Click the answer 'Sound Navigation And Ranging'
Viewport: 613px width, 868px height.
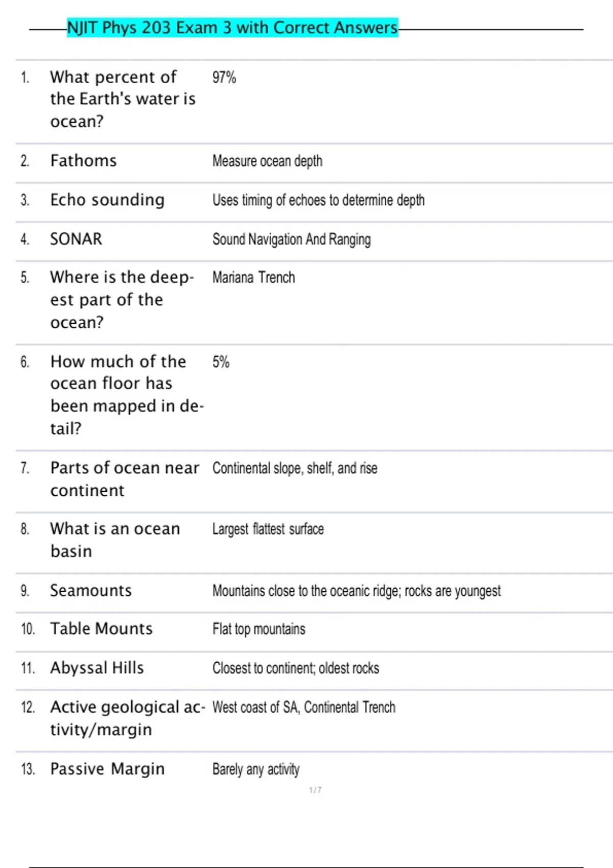pos(291,239)
